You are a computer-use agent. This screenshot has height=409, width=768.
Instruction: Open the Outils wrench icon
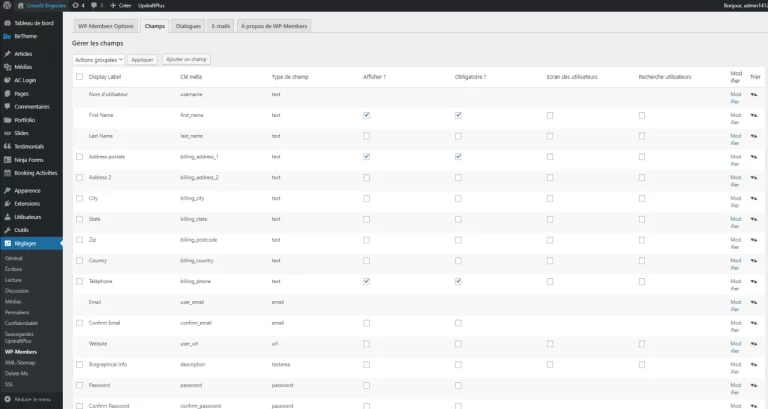7,230
